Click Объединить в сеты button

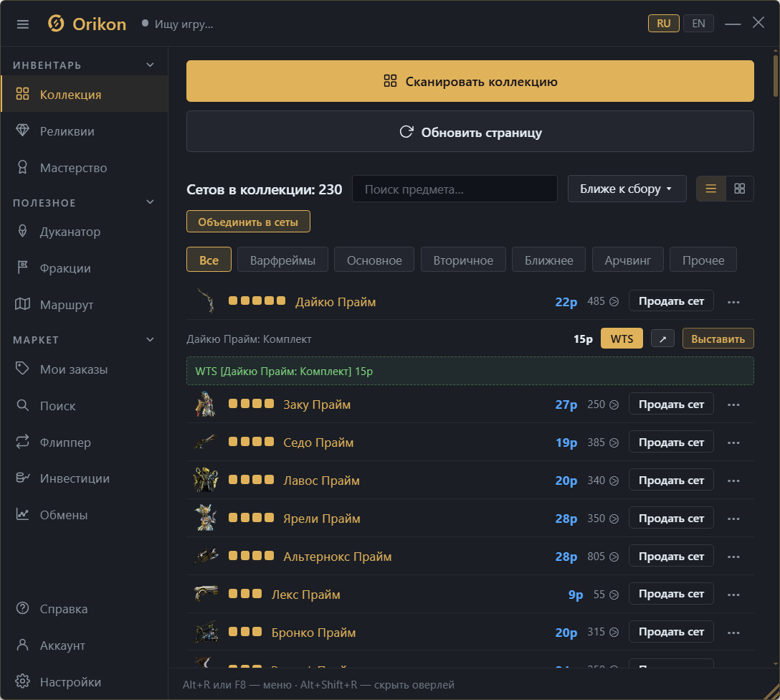tap(248, 222)
